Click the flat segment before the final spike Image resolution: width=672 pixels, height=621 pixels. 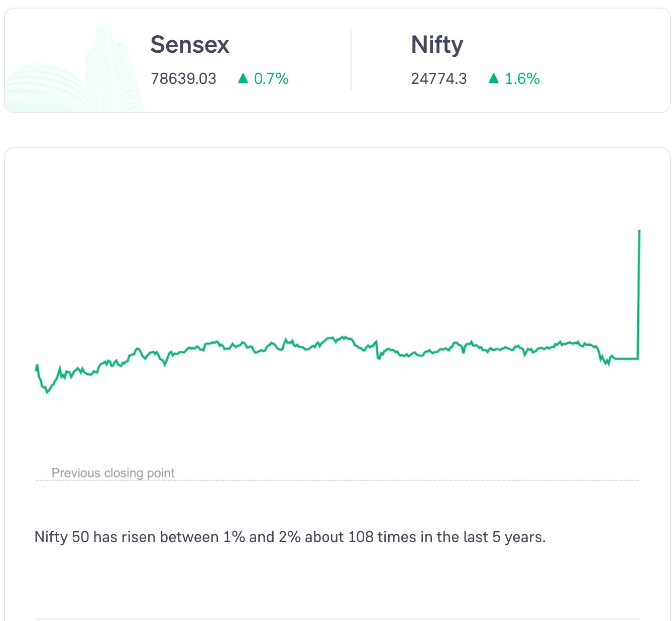pyautogui.click(x=626, y=358)
